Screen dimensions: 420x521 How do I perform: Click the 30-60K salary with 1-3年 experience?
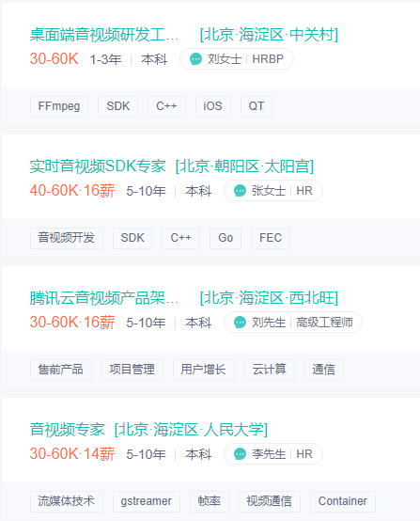coord(54,59)
